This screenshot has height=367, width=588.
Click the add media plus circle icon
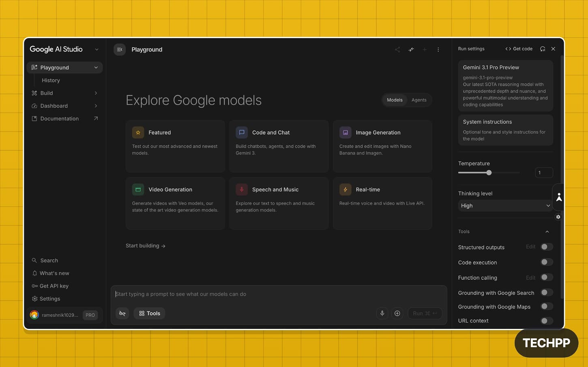point(397,313)
